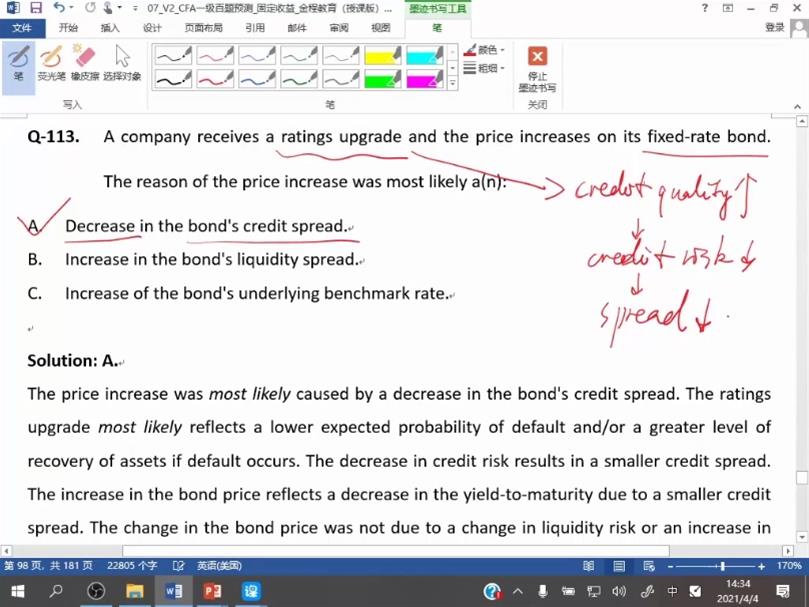Open the undo history dropdown arrow
The width and height of the screenshot is (809, 607).
[71, 8]
